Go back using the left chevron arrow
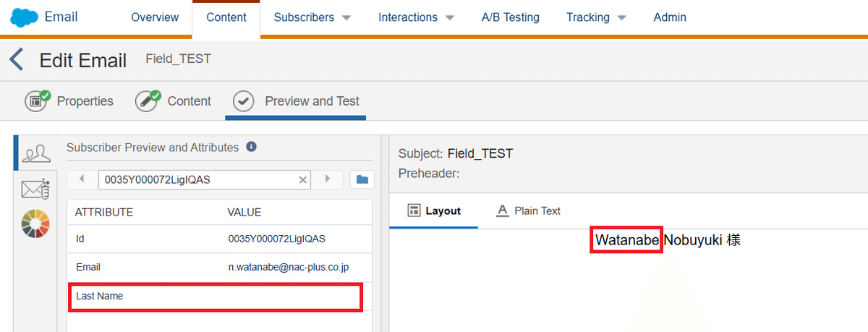868x332 pixels. (16, 59)
